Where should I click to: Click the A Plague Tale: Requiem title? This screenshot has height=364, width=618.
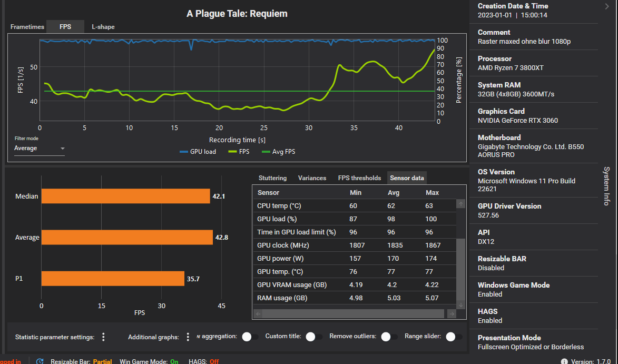237,13
